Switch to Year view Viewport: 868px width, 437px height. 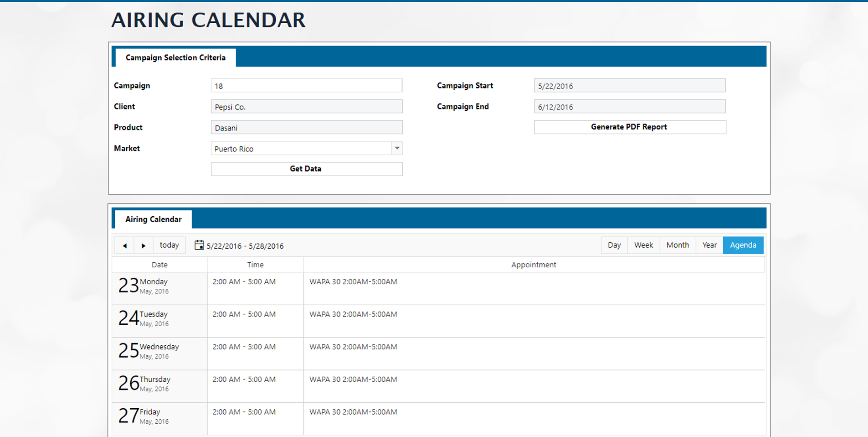(x=709, y=245)
